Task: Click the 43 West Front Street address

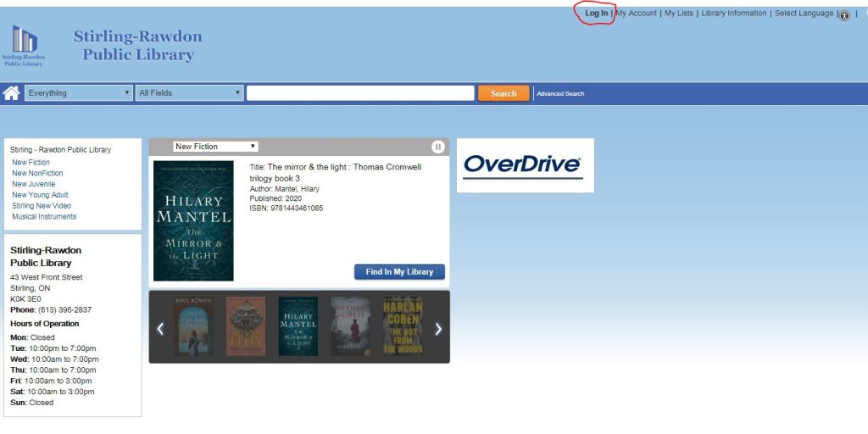Action: point(47,277)
